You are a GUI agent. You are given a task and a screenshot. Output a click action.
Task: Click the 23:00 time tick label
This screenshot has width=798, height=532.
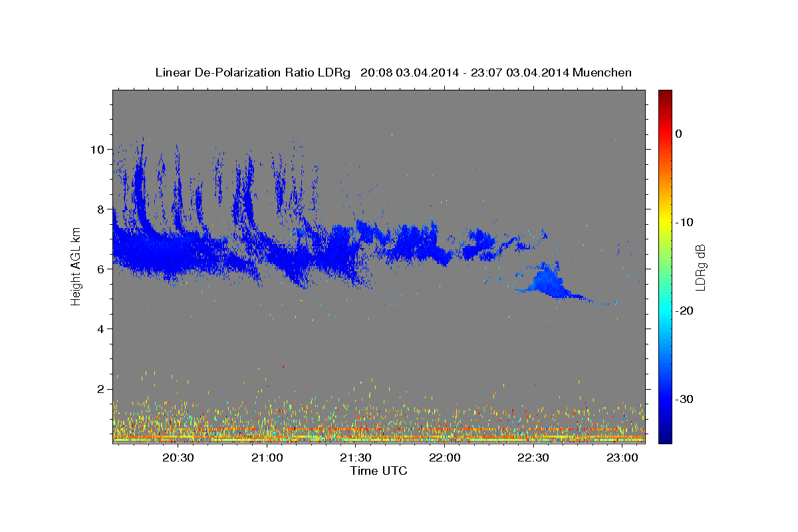click(x=622, y=458)
